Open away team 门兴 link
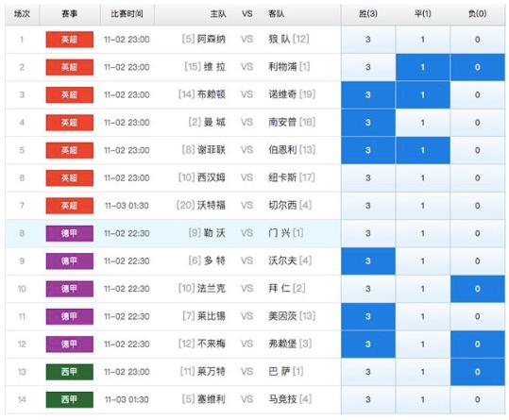 280,233
